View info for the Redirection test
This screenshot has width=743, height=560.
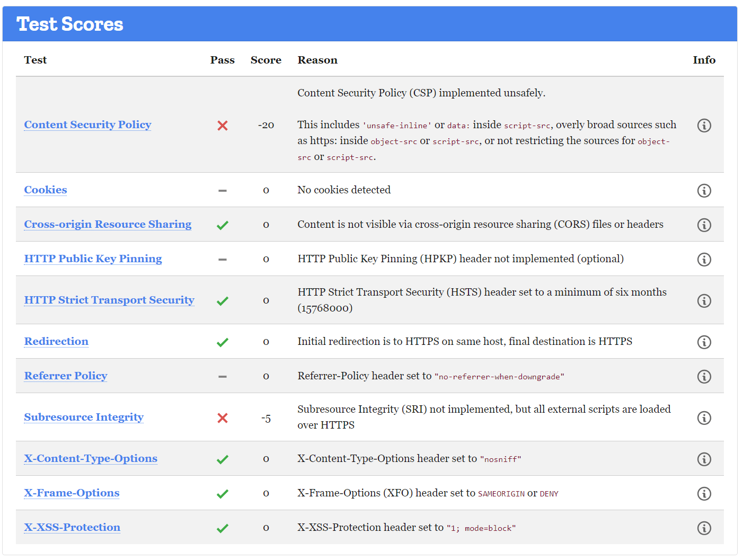click(x=704, y=342)
